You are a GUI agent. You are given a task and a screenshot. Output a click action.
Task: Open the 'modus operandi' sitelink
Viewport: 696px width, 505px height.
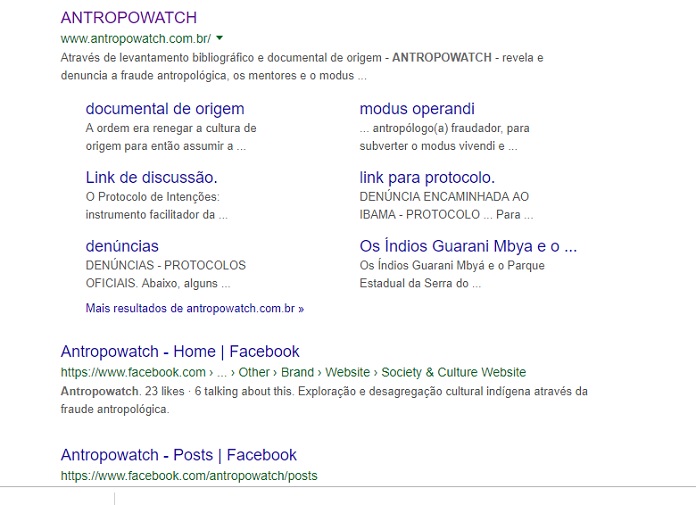416,109
